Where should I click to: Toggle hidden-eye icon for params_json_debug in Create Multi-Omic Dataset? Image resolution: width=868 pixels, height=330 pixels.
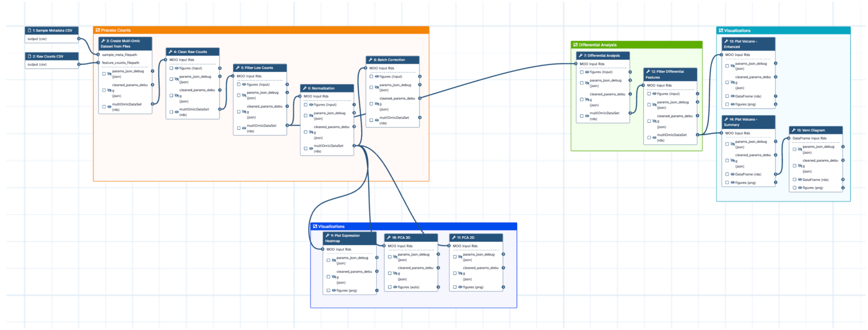click(108, 73)
